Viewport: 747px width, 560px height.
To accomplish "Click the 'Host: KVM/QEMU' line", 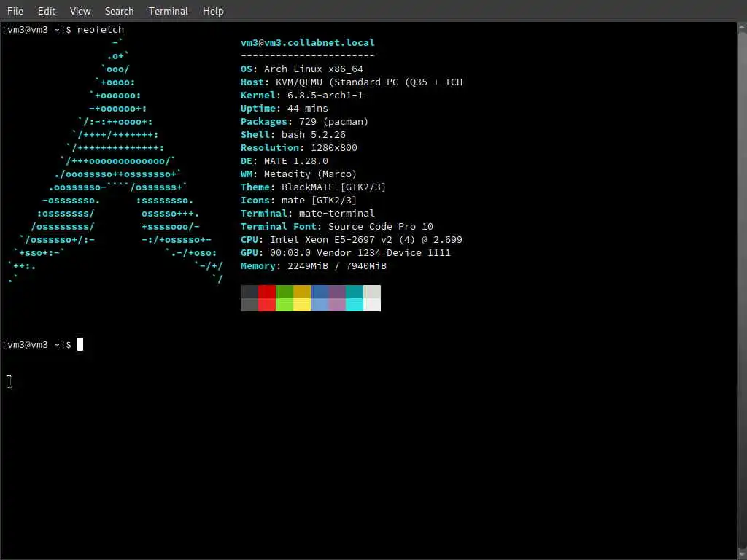I will (x=352, y=82).
